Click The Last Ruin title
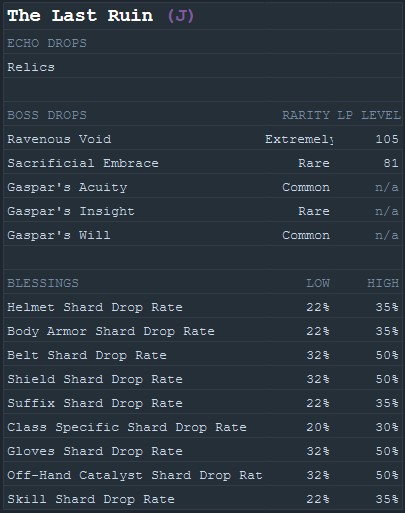Screen dimensions: 405x513 point(80,15)
